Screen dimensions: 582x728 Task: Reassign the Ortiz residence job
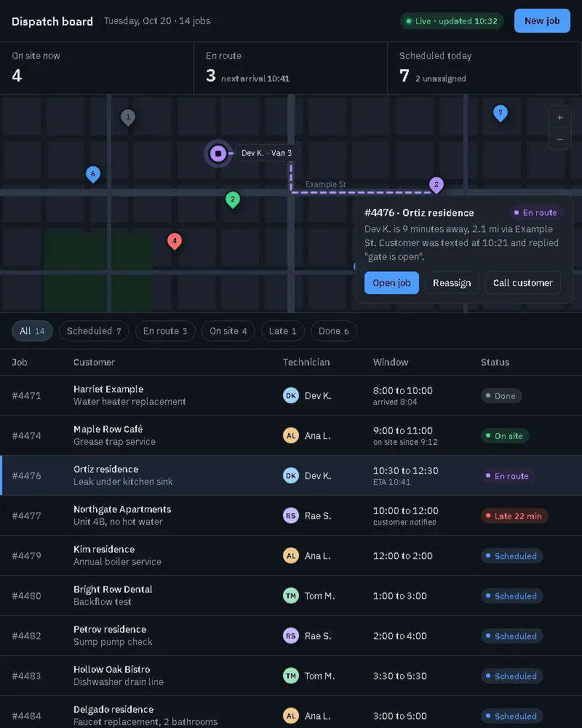pos(452,282)
